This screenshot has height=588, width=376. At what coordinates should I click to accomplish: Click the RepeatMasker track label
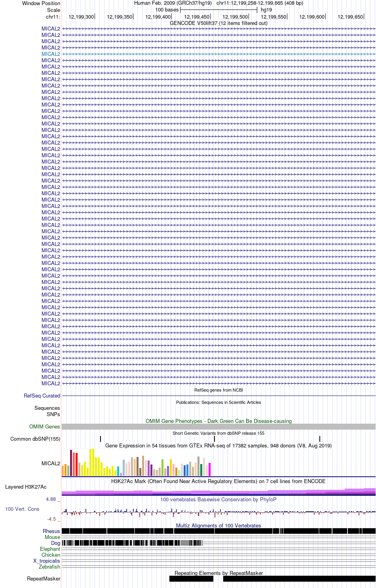[44, 579]
